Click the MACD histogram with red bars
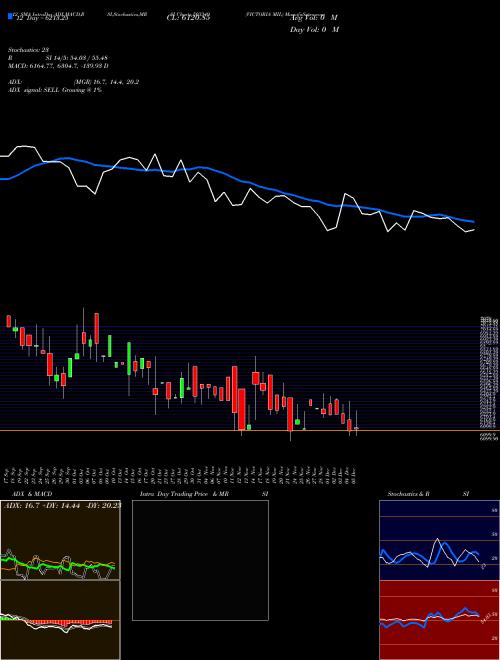The width and height of the screenshot is (500, 660). point(60,620)
